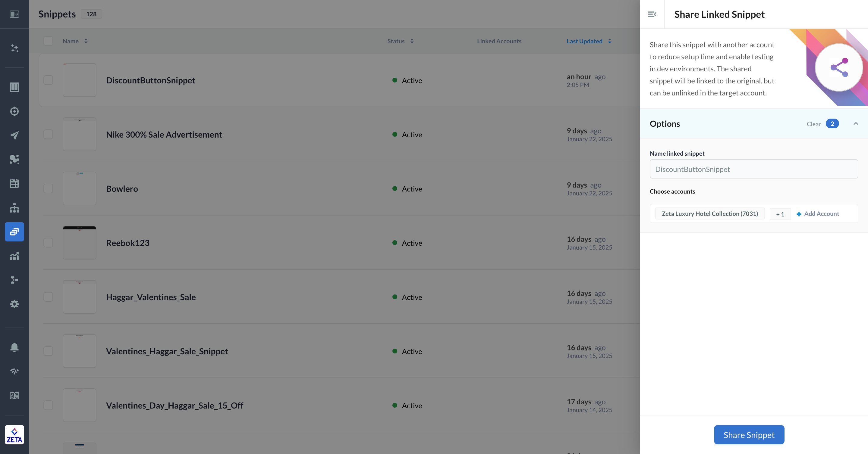Click the Nike 300% Sale Advertisement name

click(x=164, y=134)
